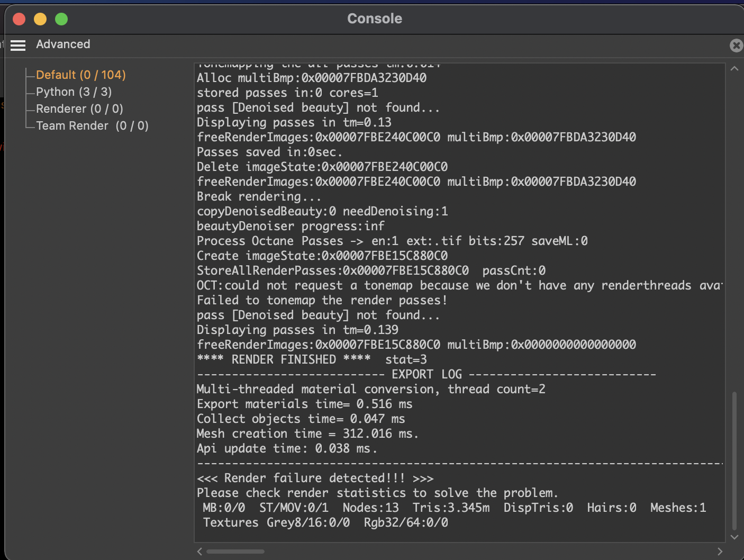The height and width of the screenshot is (560, 744).
Task: Click the horizontal scroll left arrow
Action: 199,552
